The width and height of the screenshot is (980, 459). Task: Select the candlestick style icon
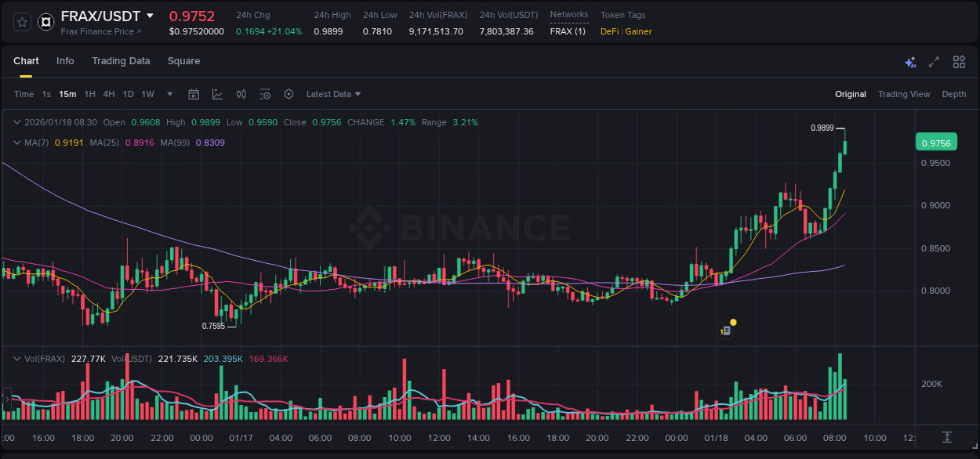[241, 94]
